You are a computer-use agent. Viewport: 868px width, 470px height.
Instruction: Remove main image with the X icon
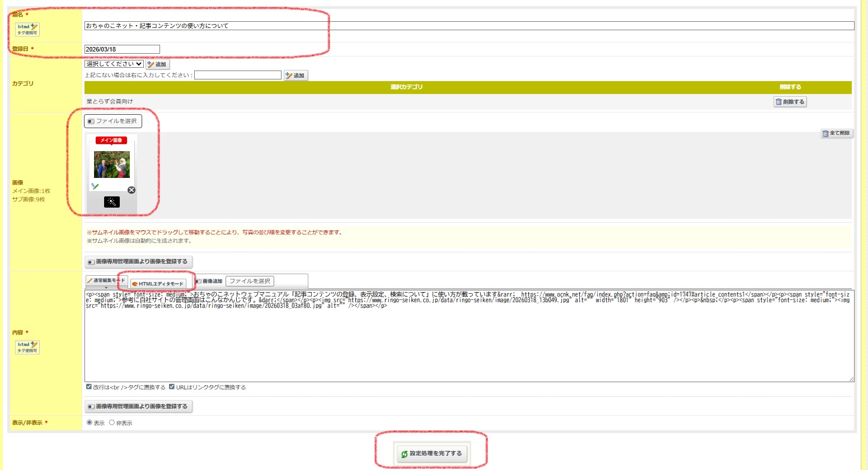(132, 190)
